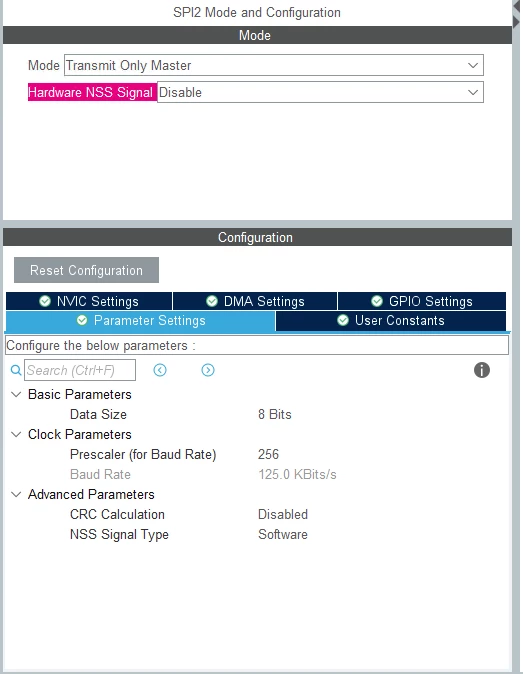Switch to the GPIO Settings tab
The image size is (523, 674).
pyautogui.click(x=422, y=301)
